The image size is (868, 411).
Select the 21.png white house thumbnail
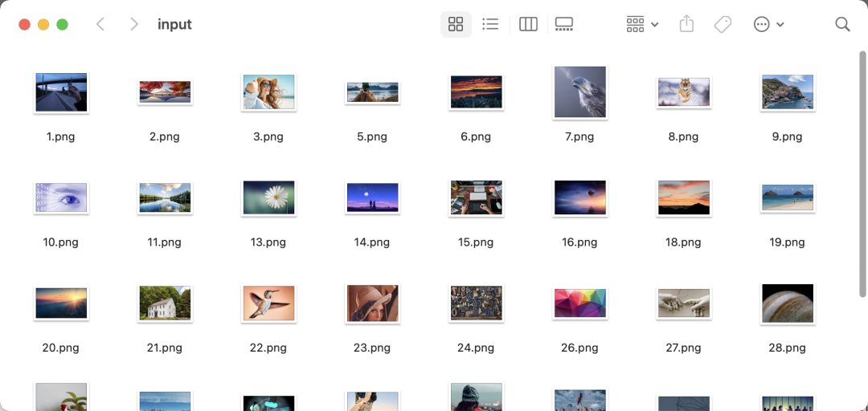click(165, 303)
